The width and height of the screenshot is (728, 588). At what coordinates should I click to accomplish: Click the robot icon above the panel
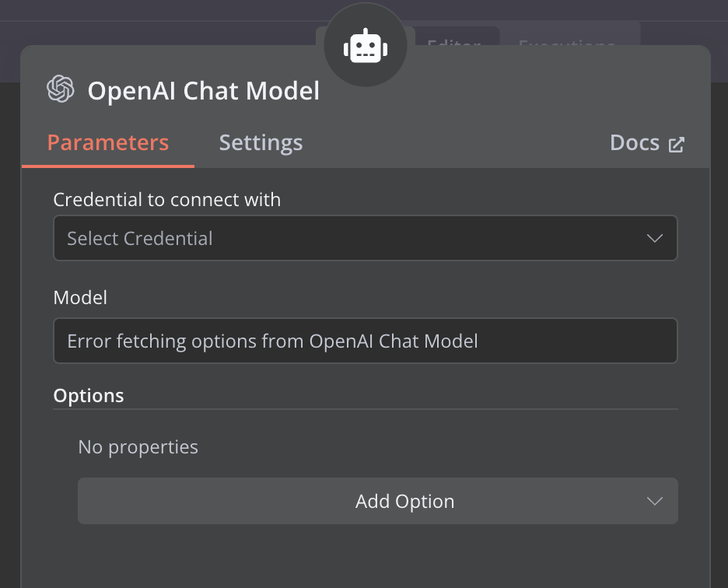365,48
